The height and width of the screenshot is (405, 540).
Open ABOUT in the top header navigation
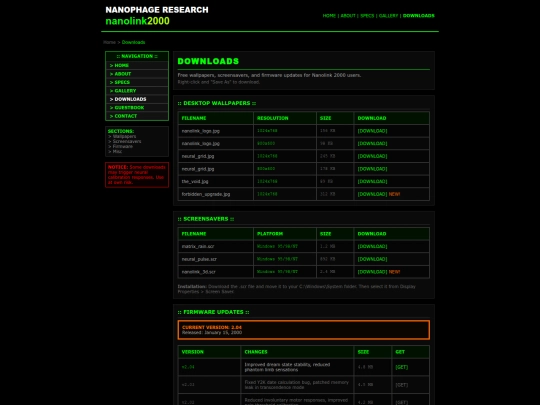click(x=347, y=15)
